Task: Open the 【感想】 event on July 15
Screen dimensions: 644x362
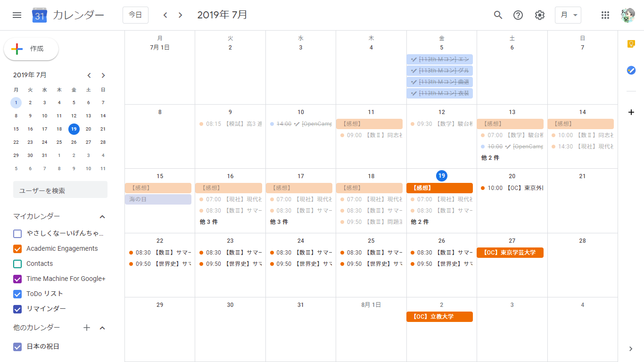Action: tap(158, 188)
